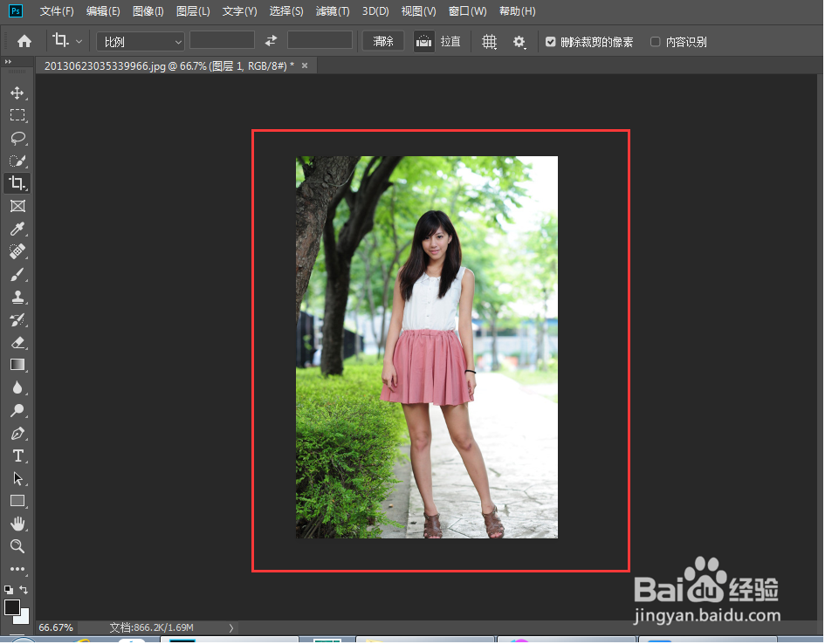
Task: Open the 文件(F) menu
Action: [x=57, y=11]
